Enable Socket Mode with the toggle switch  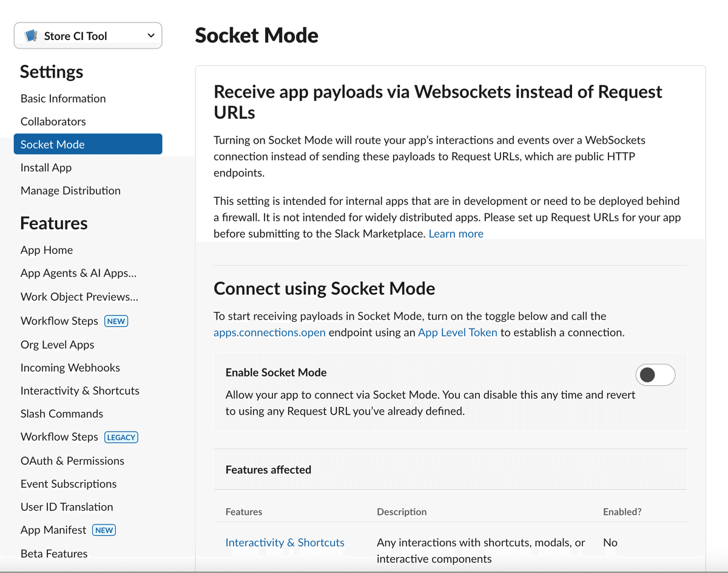[655, 375]
